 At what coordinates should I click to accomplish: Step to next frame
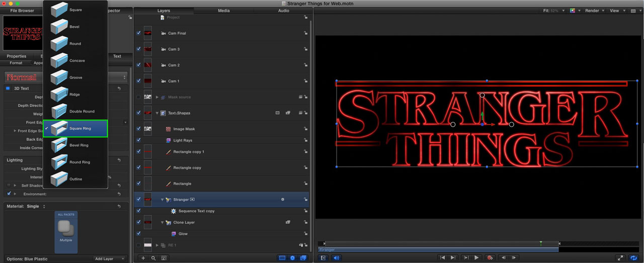(514, 258)
